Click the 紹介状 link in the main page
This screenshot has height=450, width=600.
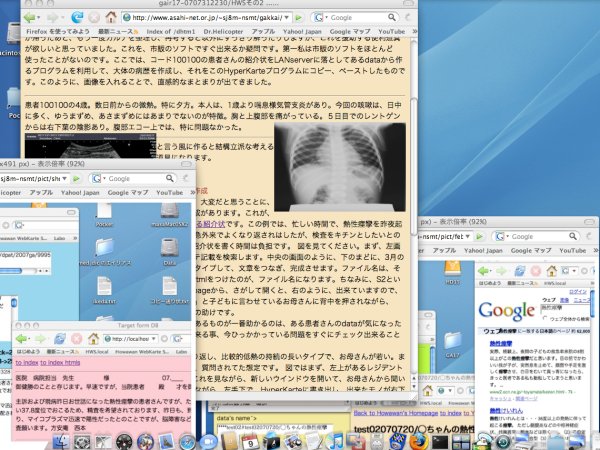[x=210, y=223]
